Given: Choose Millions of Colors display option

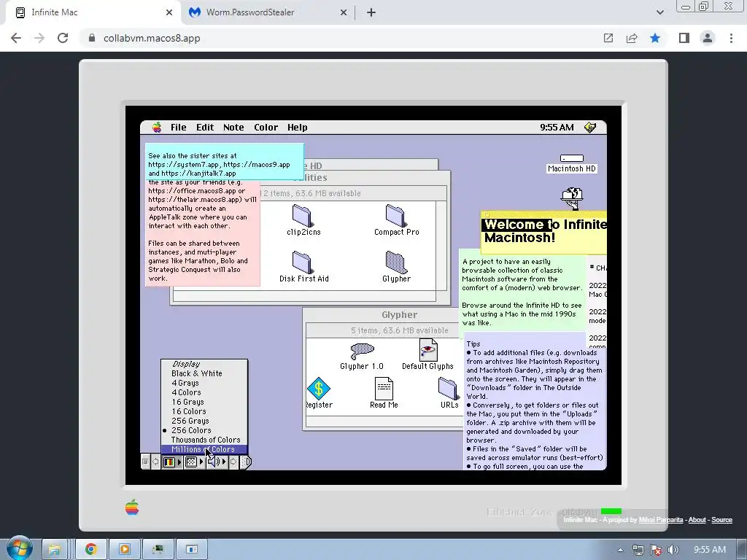Looking at the screenshot, I should click(204, 449).
